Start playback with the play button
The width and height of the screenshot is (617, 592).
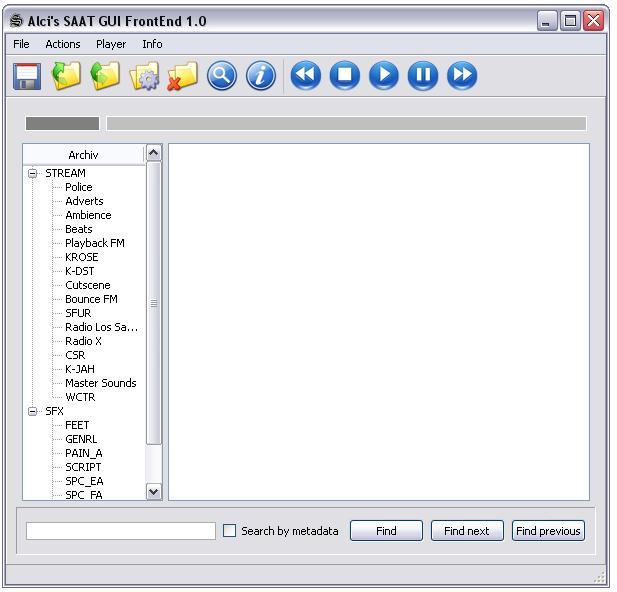point(384,75)
